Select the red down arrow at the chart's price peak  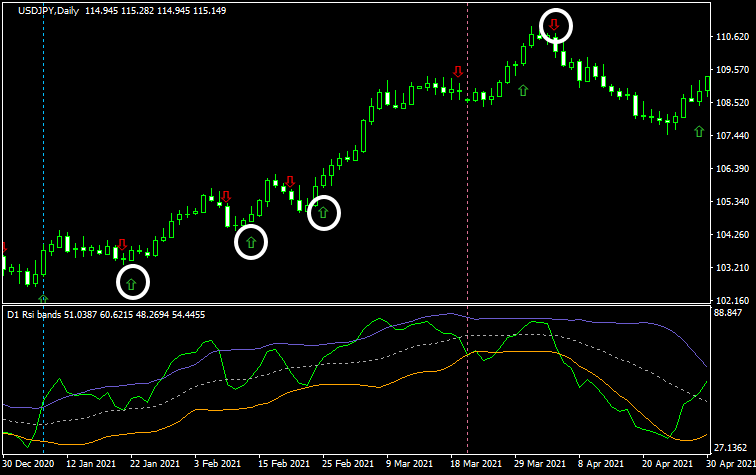tap(554, 25)
